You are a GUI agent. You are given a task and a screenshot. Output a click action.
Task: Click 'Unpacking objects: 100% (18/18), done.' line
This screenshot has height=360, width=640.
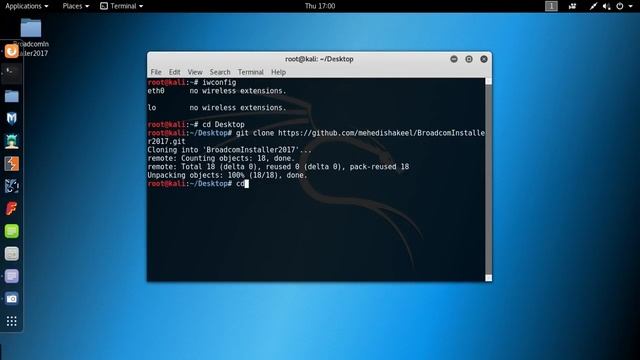point(227,176)
